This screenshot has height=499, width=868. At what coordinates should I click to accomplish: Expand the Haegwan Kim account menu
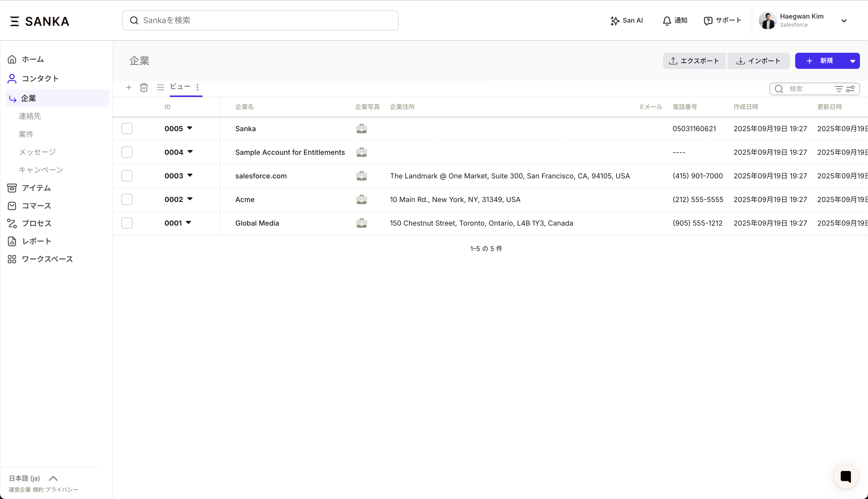coord(844,21)
